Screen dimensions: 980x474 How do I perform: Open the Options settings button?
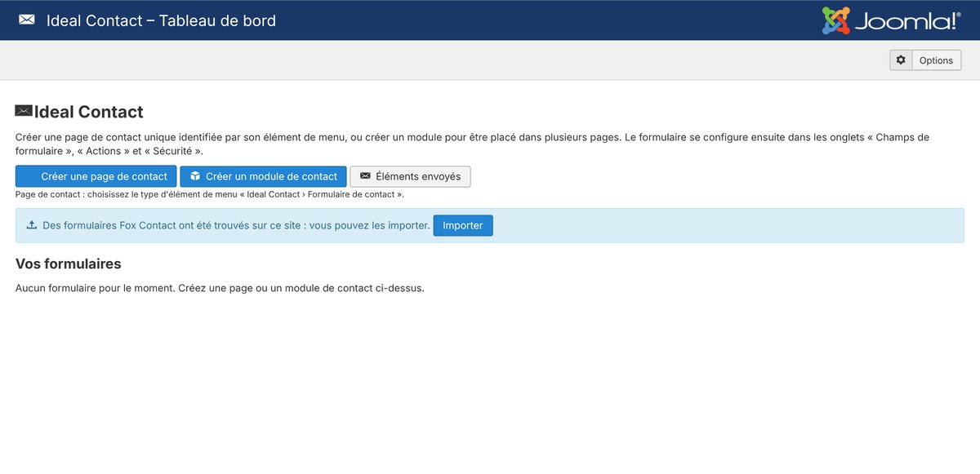925,60
